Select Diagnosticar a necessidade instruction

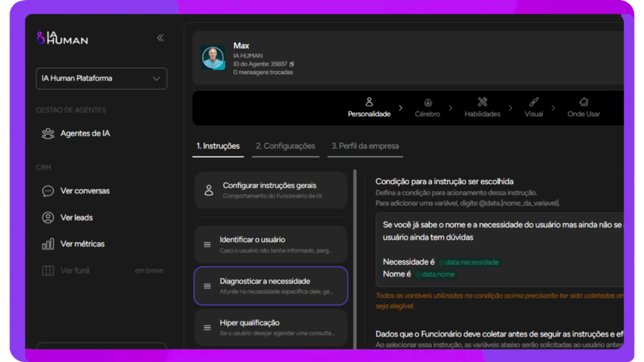click(x=271, y=286)
